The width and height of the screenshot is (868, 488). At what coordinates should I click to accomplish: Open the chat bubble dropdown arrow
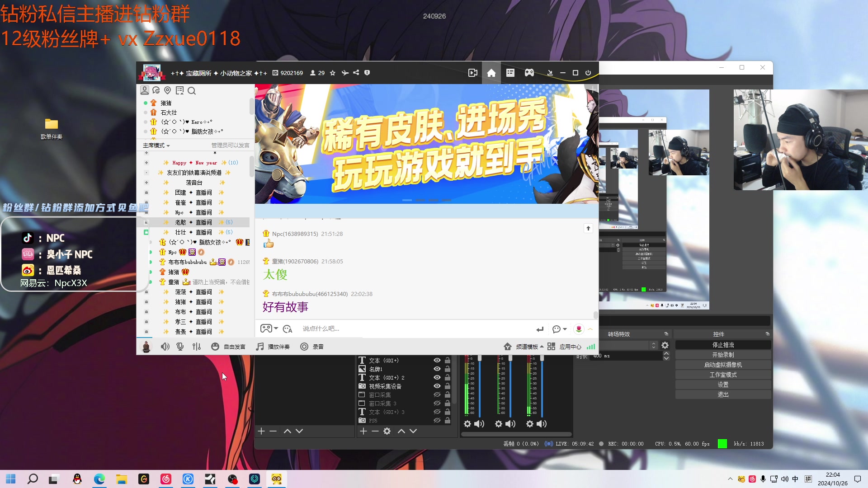point(565,329)
